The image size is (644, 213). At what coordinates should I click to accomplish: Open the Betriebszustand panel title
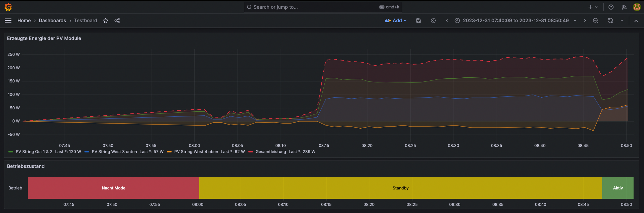click(26, 166)
